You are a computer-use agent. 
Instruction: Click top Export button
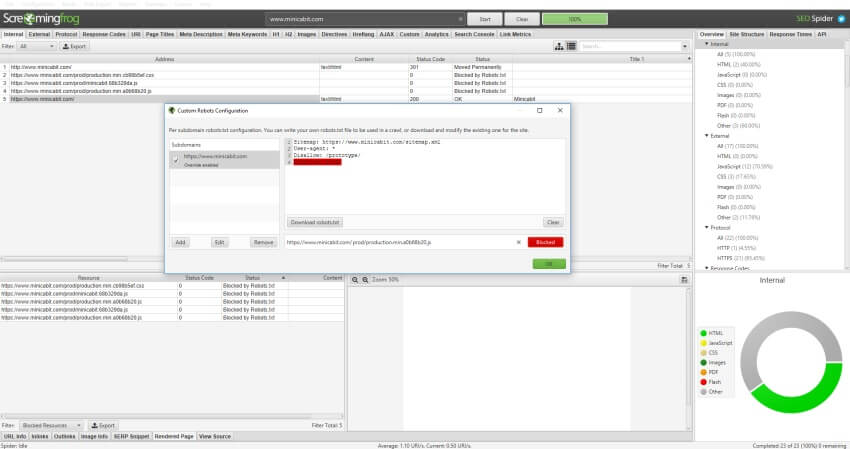tap(74, 47)
